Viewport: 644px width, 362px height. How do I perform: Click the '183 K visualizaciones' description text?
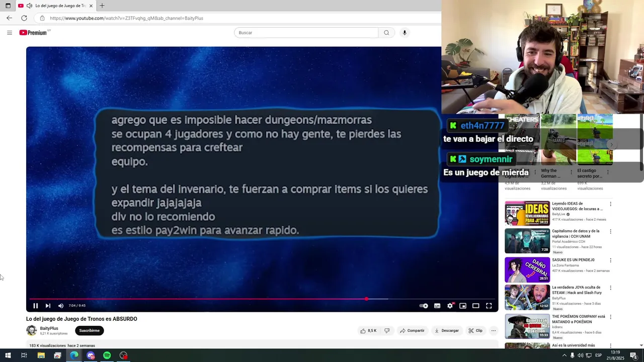pyautogui.click(x=47, y=345)
